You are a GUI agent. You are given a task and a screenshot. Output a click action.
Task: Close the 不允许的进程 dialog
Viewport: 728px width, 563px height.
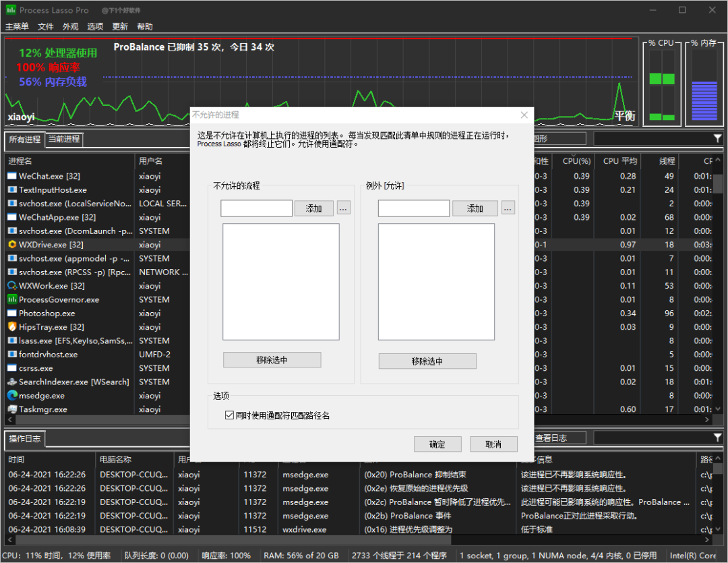tap(524, 115)
